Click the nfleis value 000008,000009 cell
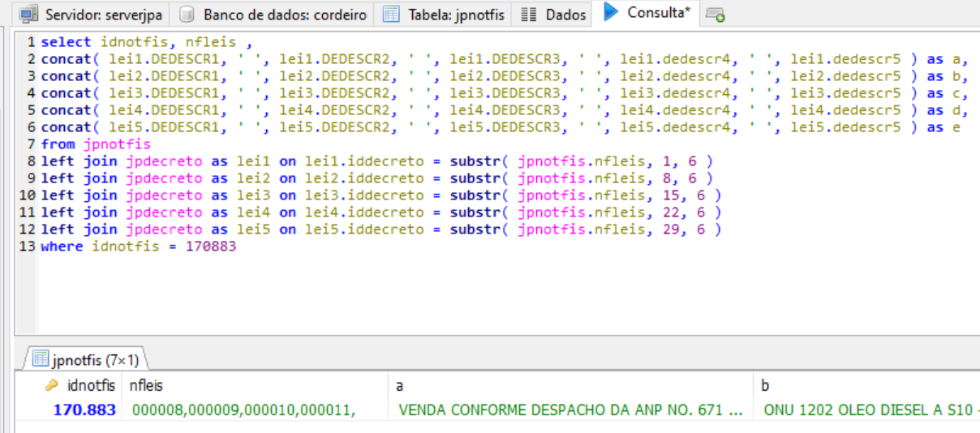The height and width of the screenshot is (433, 980). point(243,410)
